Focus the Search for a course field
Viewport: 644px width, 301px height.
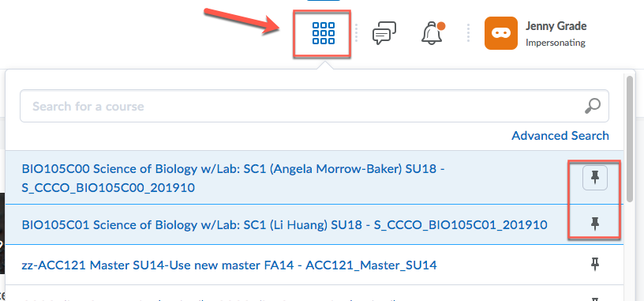click(x=314, y=106)
